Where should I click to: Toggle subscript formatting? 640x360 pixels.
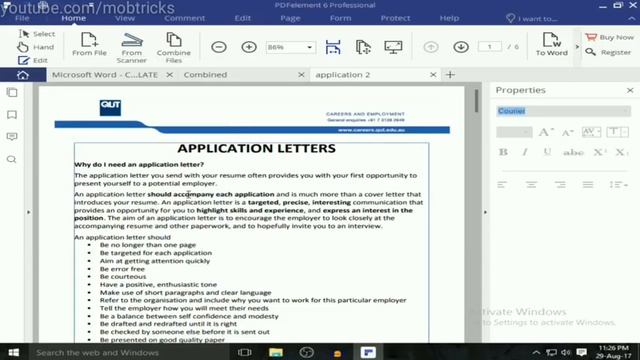pos(622,152)
